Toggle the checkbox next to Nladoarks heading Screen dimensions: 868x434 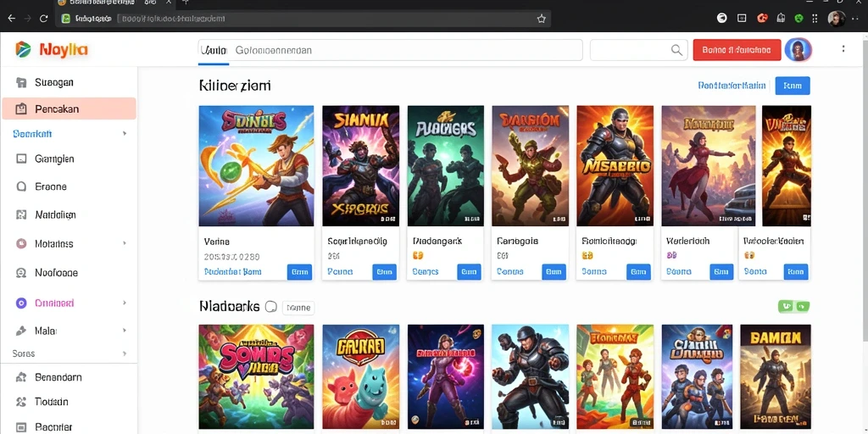[x=270, y=307]
